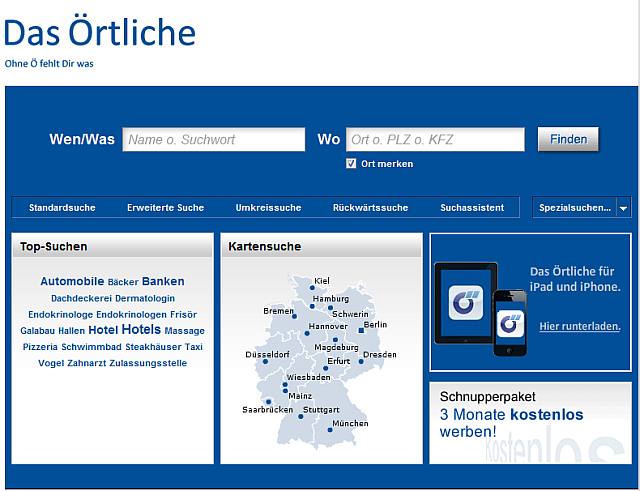Click the Dachdeckerei search link
640x491 pixels.
click(81, 298)
